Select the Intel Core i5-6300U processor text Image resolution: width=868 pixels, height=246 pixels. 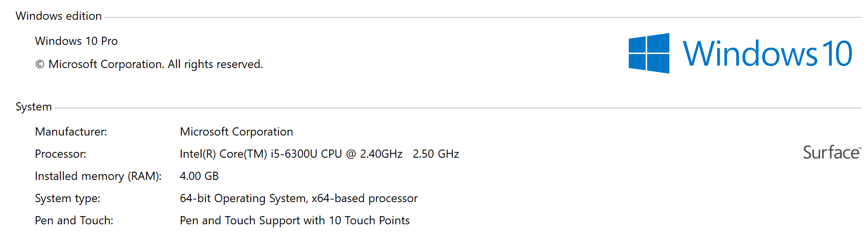(x=291, y=154)
